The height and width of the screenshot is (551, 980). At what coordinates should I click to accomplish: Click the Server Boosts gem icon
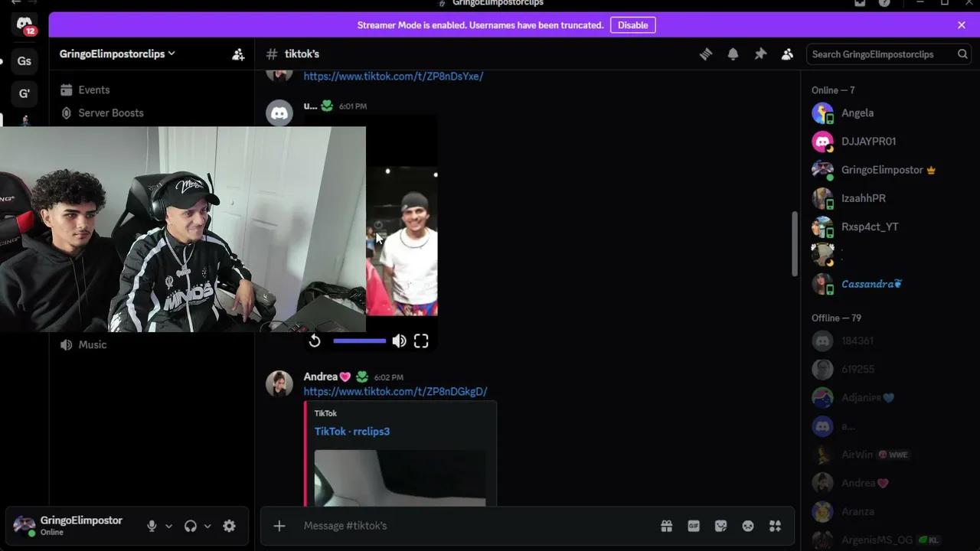click(x=67, y=113)
